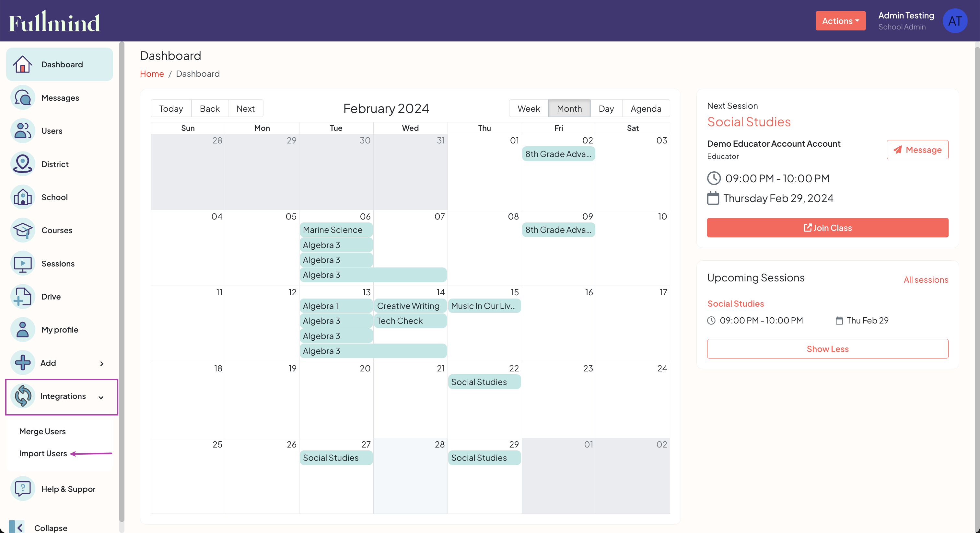Open Courses via the graduation cap icon

point(22,230)
